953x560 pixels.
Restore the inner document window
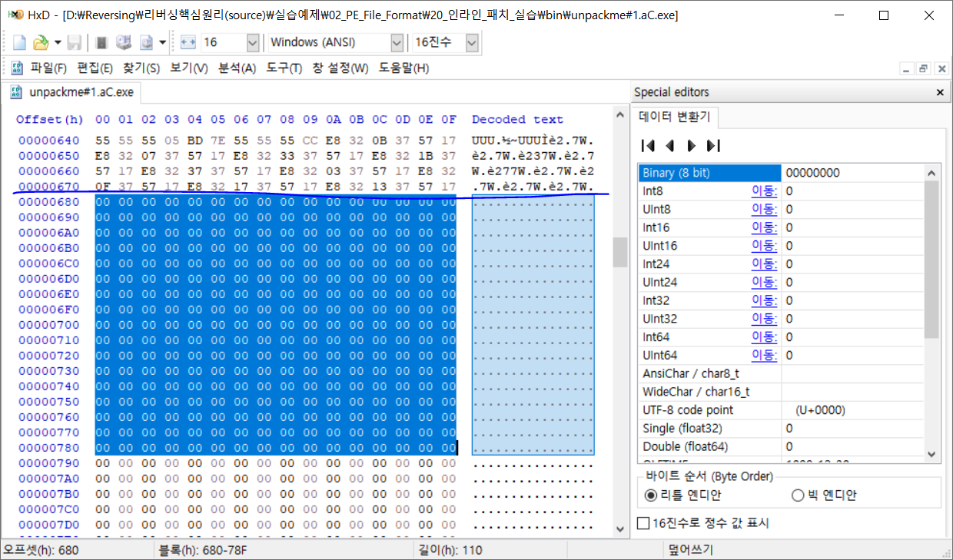pyautogui.click(x=923, y=68)
